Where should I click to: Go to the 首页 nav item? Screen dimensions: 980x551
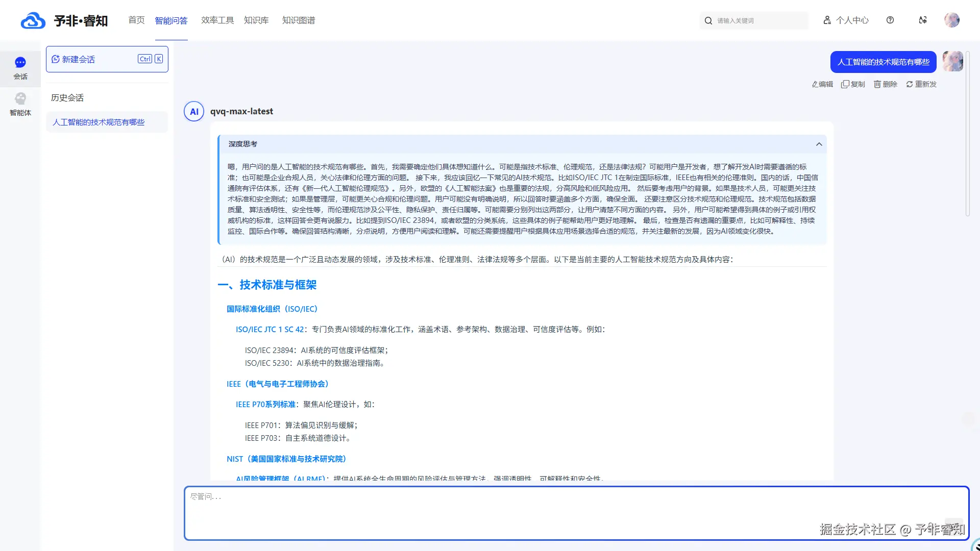(136, 20)
